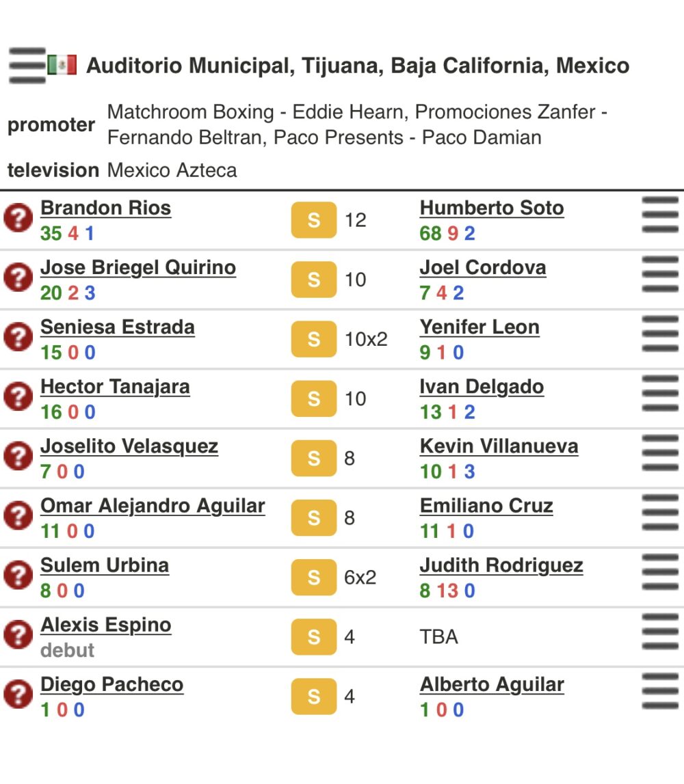
Task: Click question mark icon beside Diego Pacheco
Action: tap(18, 694)
